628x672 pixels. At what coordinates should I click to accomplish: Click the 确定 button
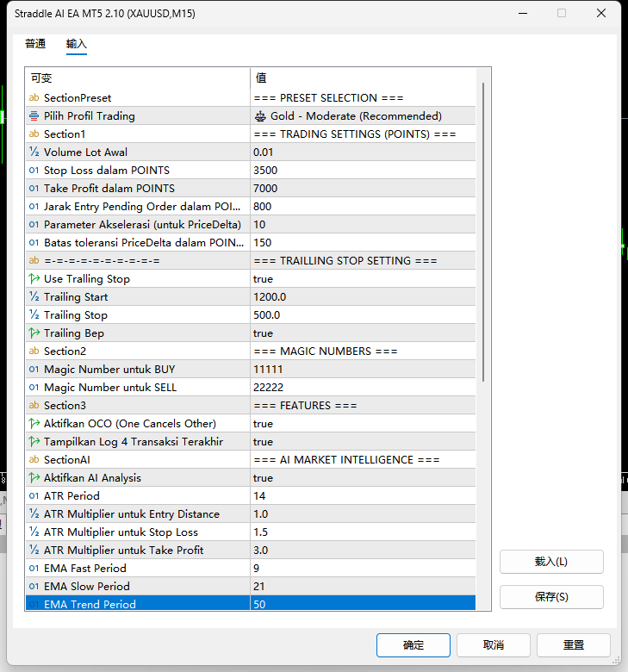coord(413,645)
